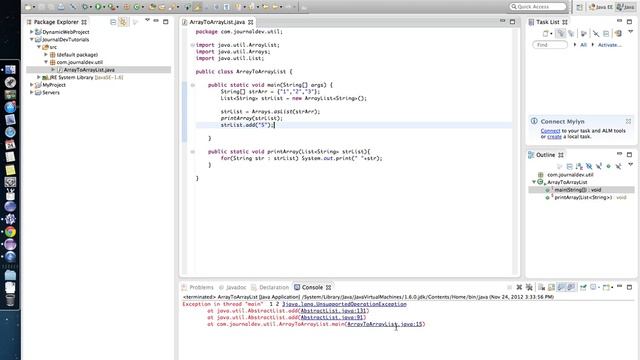Open the Problems tab
This screenshot has width=640, height=360.
click(198, 287)
